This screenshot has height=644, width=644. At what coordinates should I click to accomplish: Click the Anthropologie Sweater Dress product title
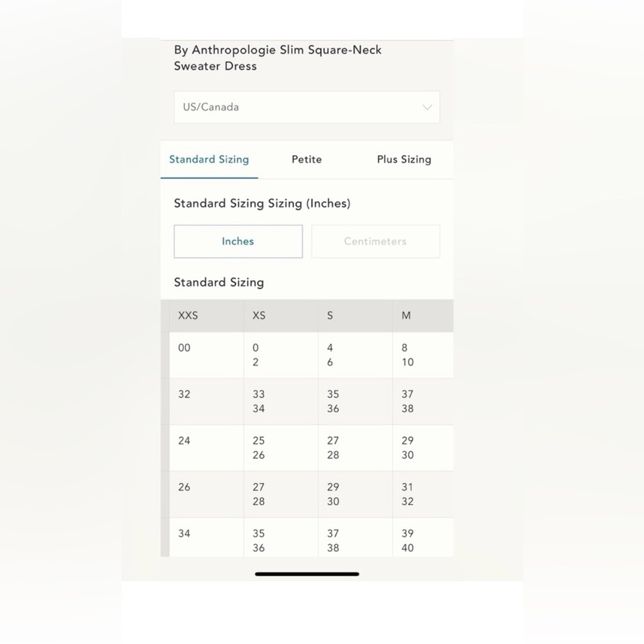point(278,58)
